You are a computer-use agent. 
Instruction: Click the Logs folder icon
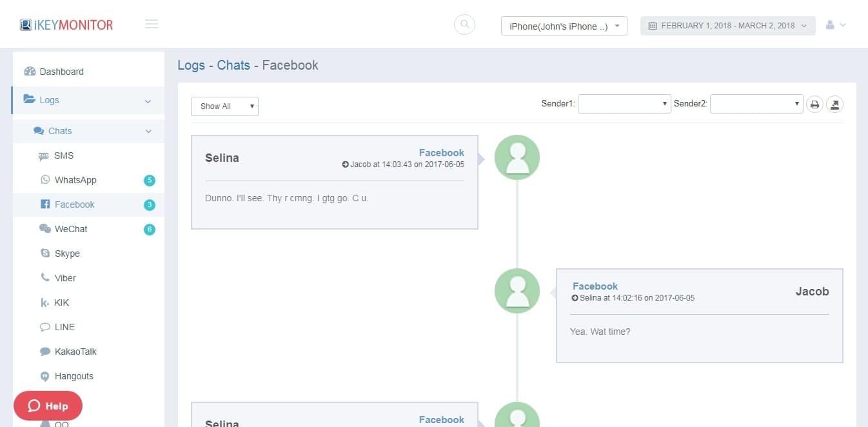coord(30,99)
